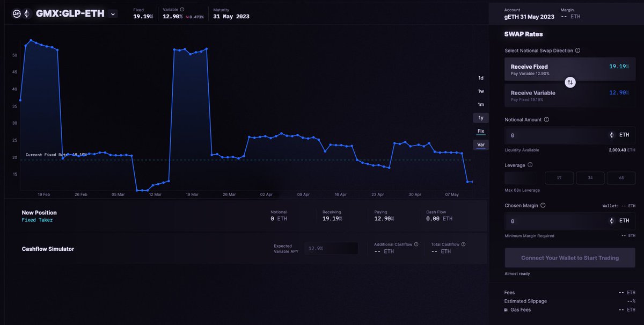Click the Expected Variable APY field
Image resolution: width=644 pixels, height=325 pixels.
[x=331, y=249]
